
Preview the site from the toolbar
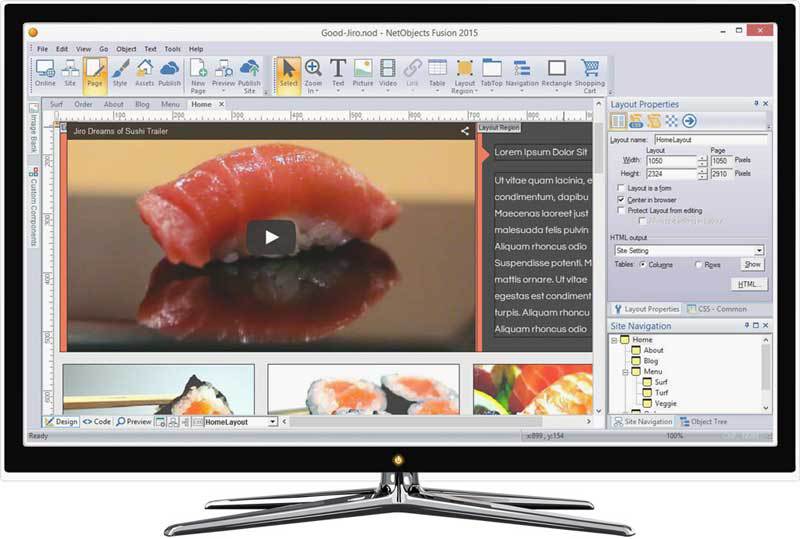coord(223,76)
